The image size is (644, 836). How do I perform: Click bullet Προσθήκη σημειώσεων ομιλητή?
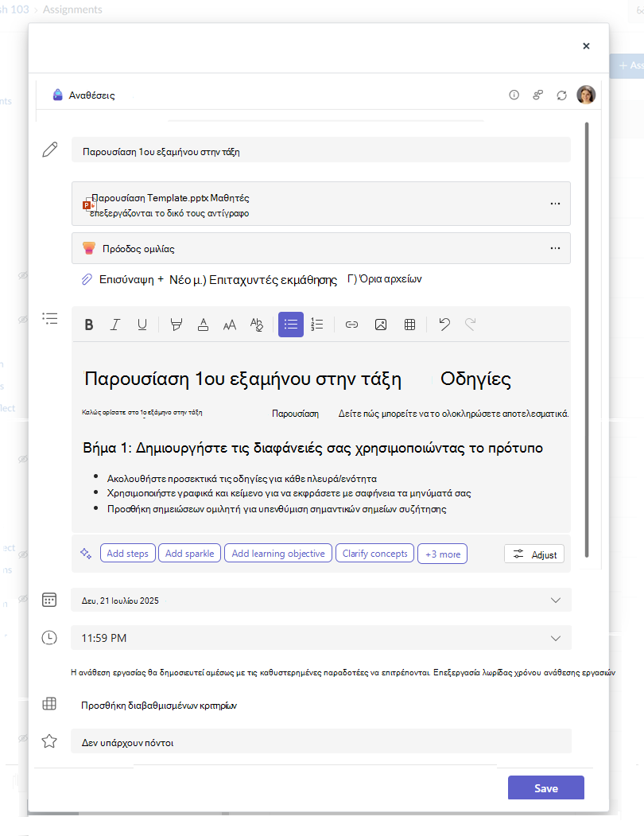pos(277,509)
